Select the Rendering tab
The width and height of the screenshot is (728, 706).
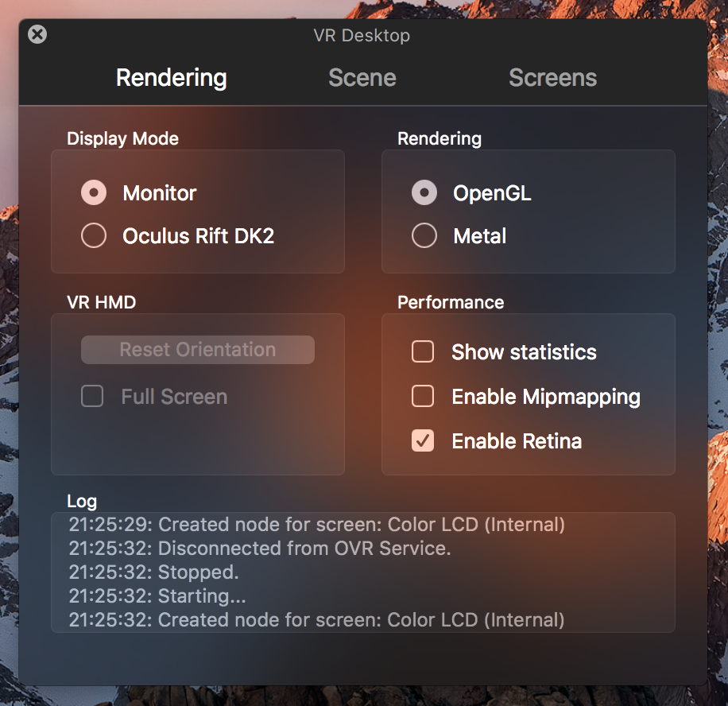point(172,78)
